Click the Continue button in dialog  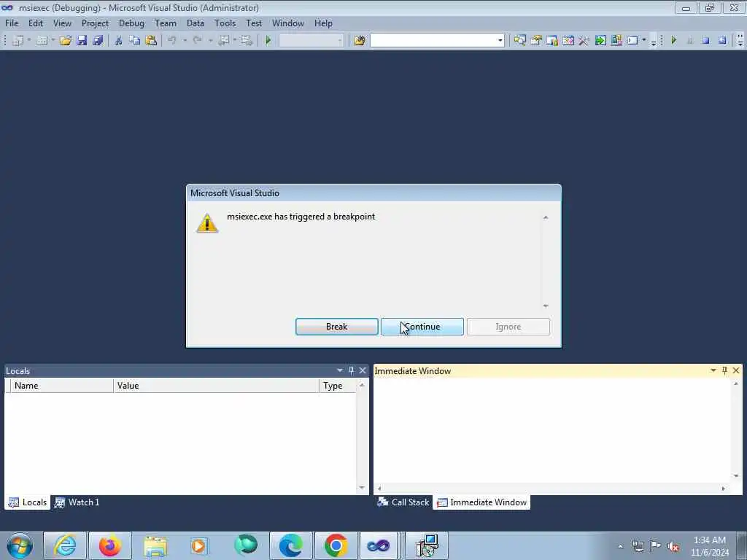pos(422,327)
